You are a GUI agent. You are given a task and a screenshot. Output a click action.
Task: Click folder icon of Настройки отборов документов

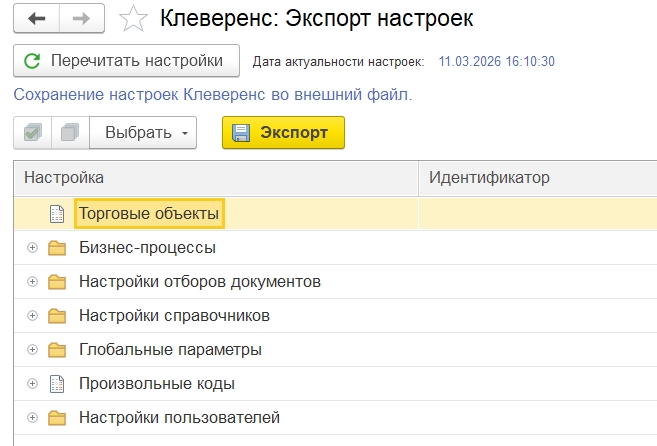pos(57,282)
